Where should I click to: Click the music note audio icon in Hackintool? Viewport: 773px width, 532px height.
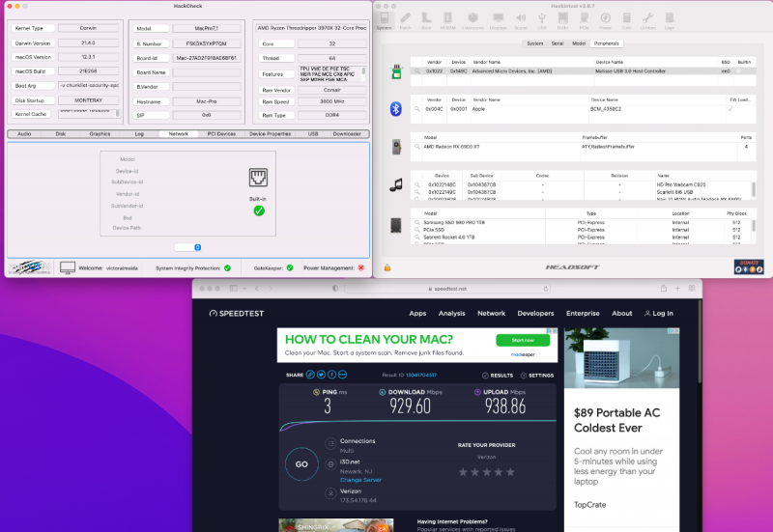click(396, 184)
